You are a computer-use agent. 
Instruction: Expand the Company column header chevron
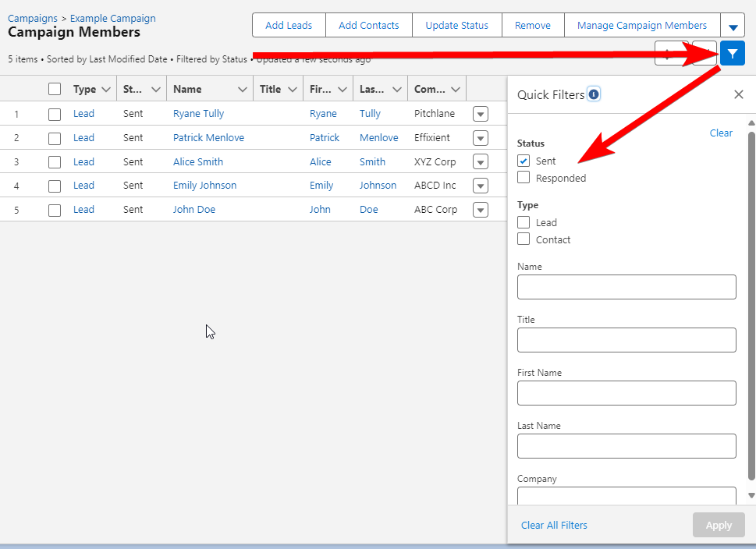(x=455, y=90)
